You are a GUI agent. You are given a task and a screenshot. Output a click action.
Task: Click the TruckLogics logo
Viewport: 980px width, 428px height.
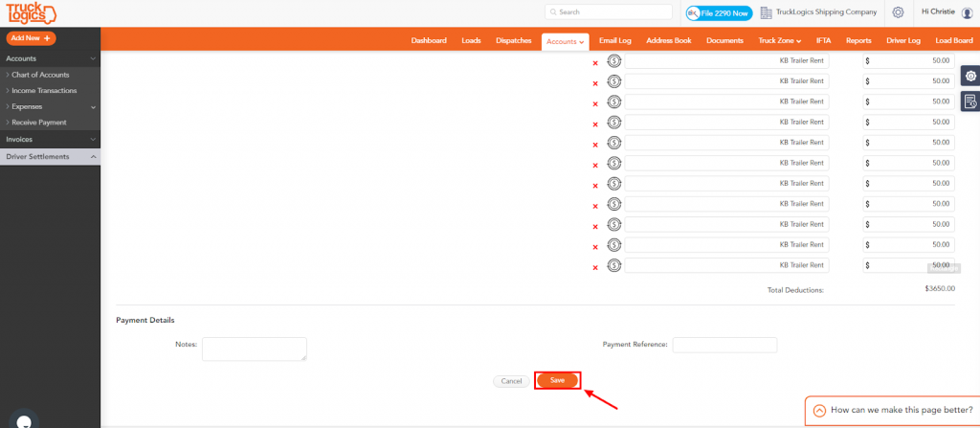[x=31, y=13]
